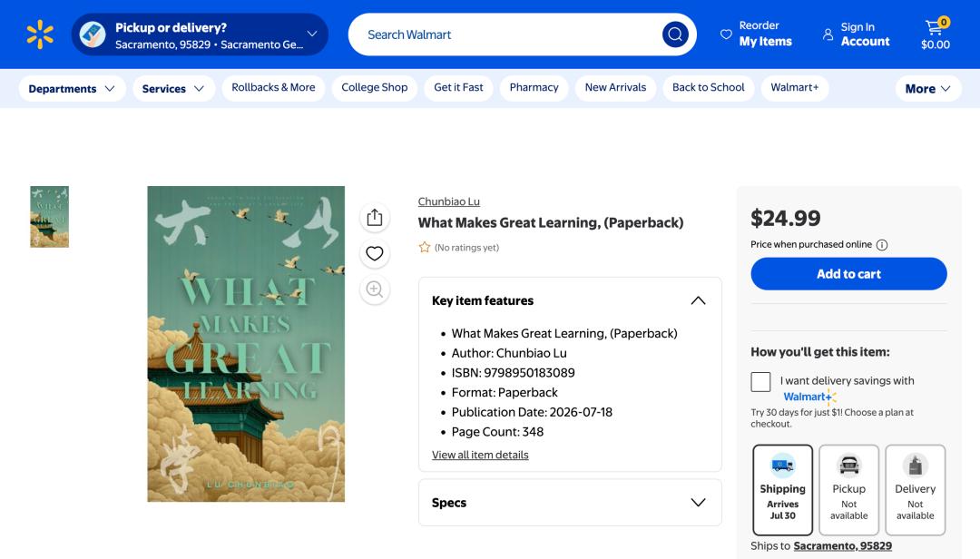Select the Pickup car option
The width and height of the screenshot is (980, 559).
(x=848, y=490)
